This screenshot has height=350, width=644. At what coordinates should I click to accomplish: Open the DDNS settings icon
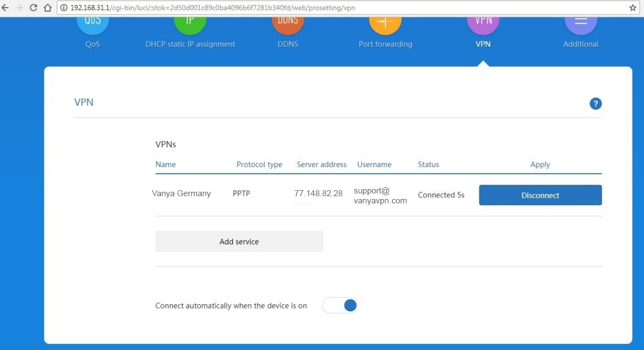point(287,23)
